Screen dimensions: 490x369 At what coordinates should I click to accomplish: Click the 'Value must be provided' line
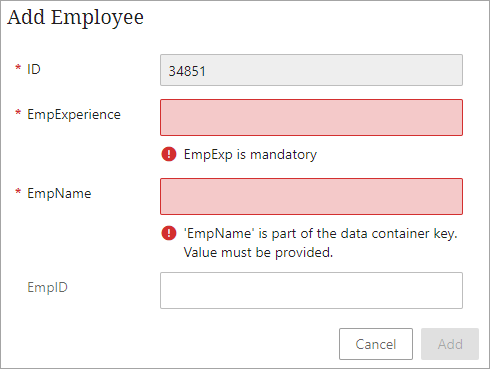[258, 252]
